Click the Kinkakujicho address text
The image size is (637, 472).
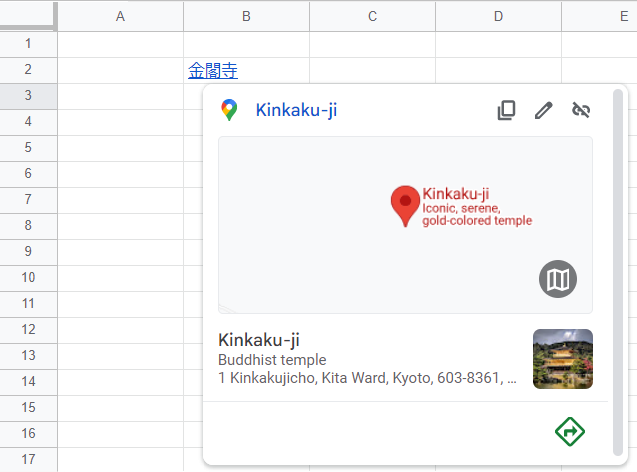point(367,379)
